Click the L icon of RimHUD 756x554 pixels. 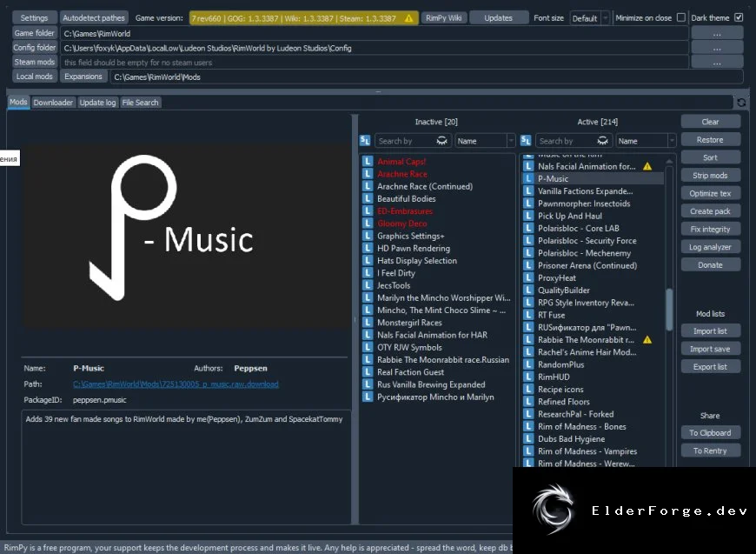coord(529,377)
